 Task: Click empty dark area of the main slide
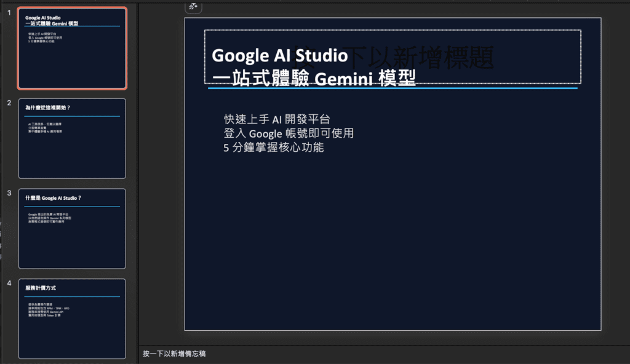(x=393, y=246)
